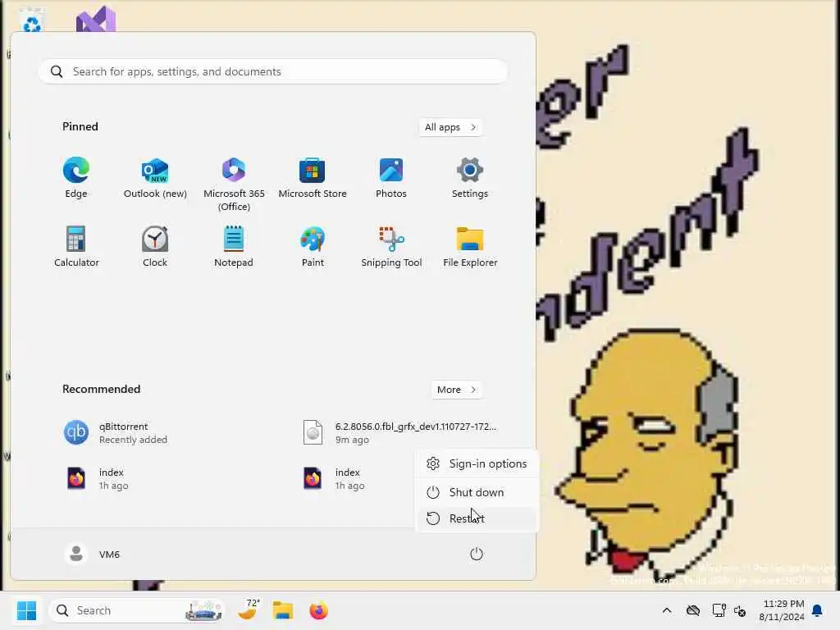Open the VM6 user account menu
This screenshot has width=840, height=630.
click(92, 554)
